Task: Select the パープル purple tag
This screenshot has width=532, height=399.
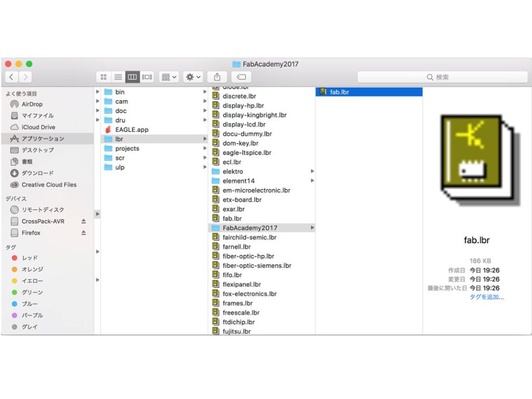Action: pos(47,315)
